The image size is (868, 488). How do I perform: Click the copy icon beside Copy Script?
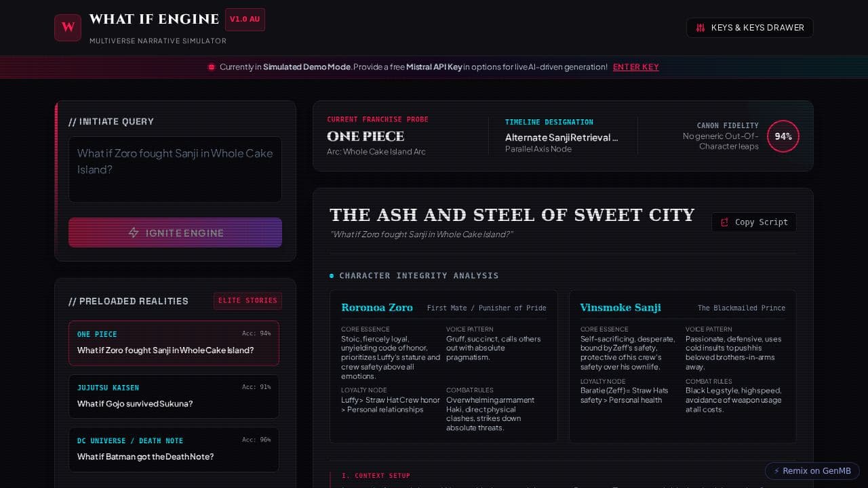pyautogui.click(x=724, y=222)
